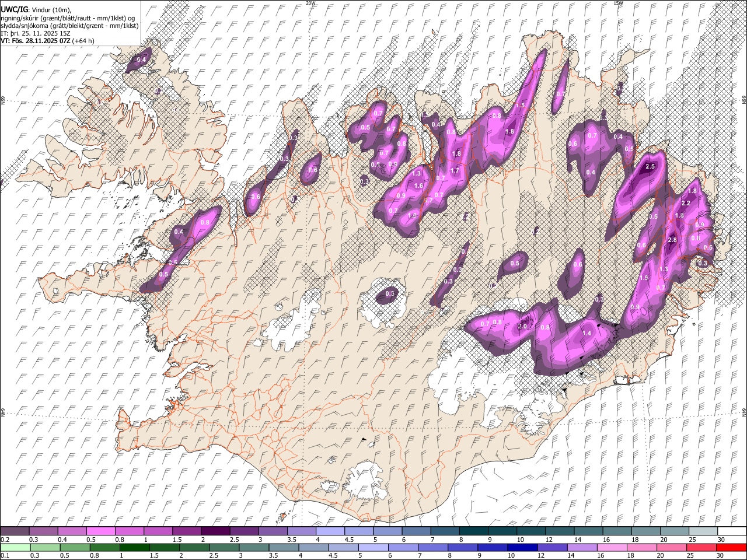Click the light grey top-row swatch above 25

(703, 531)
